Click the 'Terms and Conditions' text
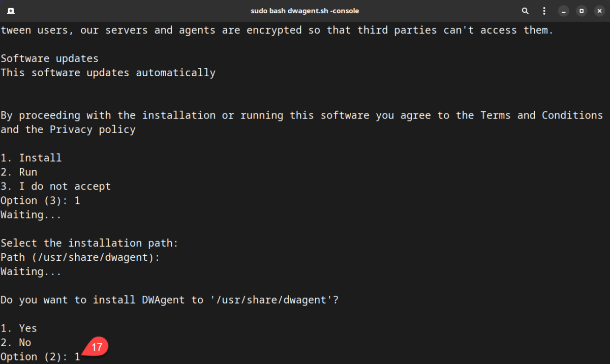 [541, 115]
